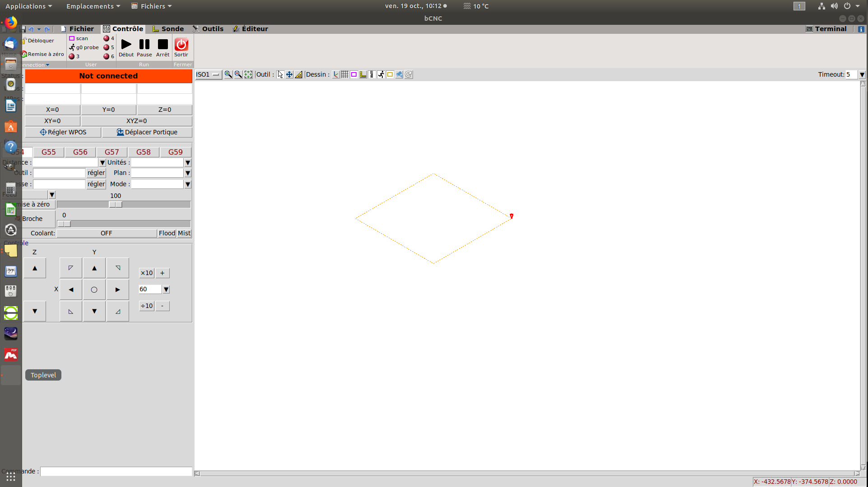
Task: Run the g0 probe user button
Action: [84, 47]
